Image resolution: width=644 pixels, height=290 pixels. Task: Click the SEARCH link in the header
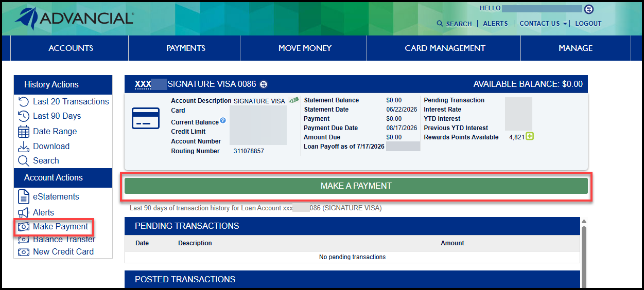459,24
